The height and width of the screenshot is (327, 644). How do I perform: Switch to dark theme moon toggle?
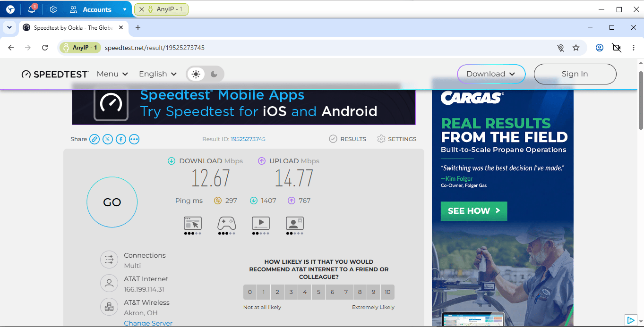(214, 74)
